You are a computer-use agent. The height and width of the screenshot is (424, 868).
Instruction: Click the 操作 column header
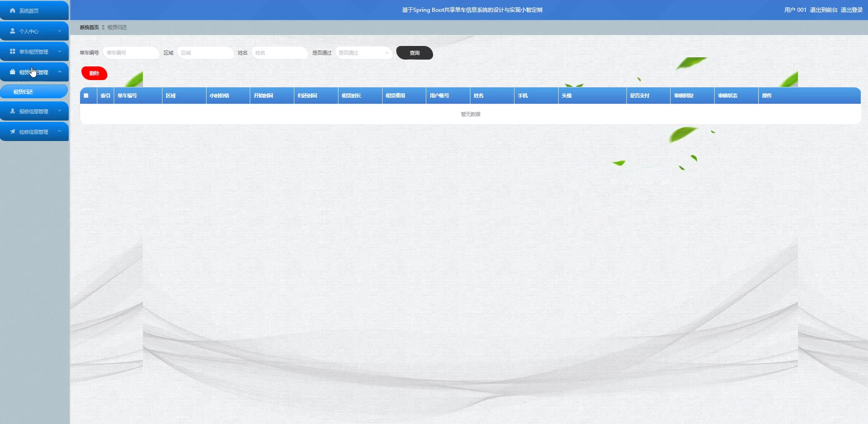[809, 96]
